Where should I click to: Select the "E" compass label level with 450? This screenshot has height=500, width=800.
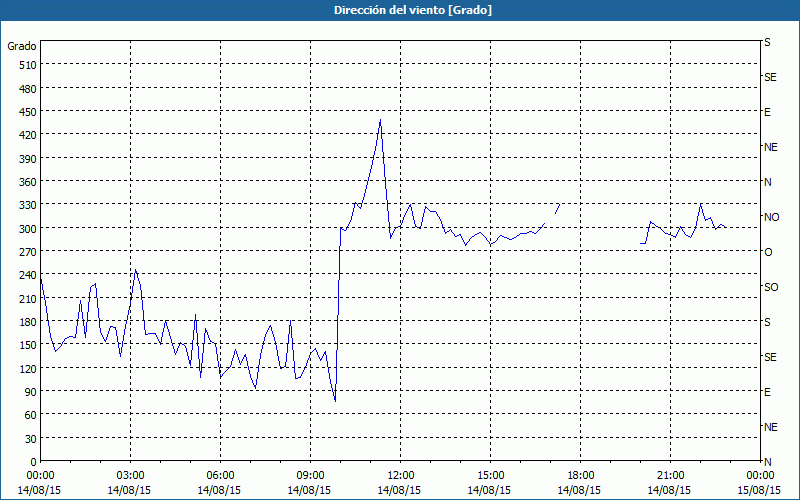pos(767,112)
